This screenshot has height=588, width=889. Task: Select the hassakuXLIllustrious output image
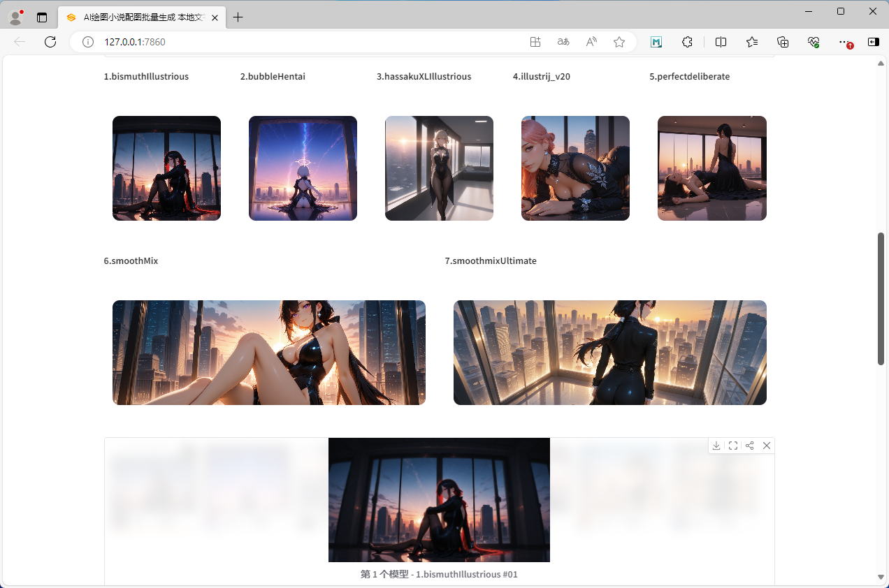(439, 168)
